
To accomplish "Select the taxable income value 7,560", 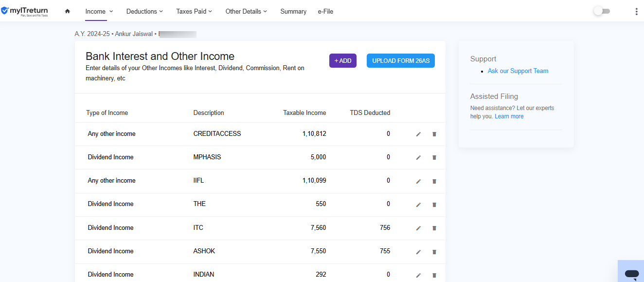I will click(318, 227).
